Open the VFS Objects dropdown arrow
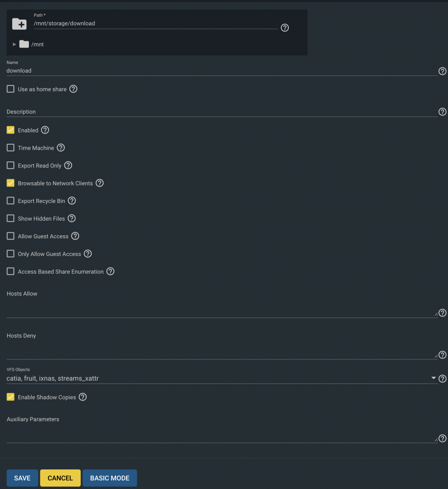The width and height of the screenshot is (448, 489). [x=434, y=378]
